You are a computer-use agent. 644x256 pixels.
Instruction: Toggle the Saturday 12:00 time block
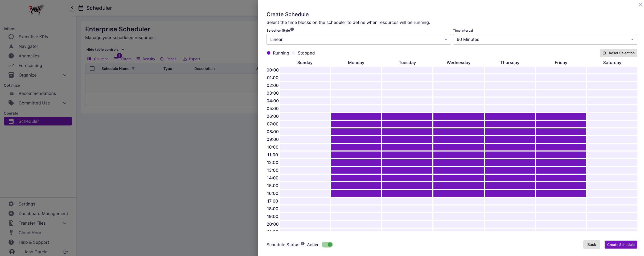612,162
